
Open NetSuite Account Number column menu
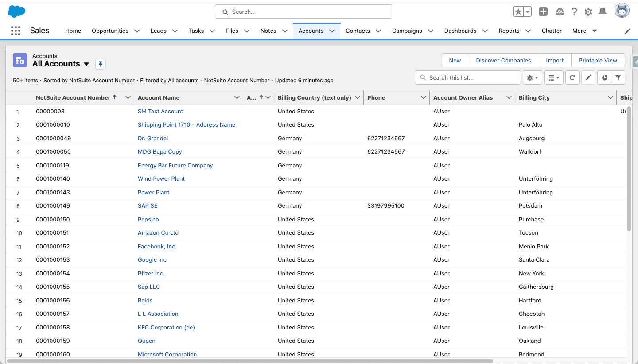pyautogui.click(x=128, y=97)
